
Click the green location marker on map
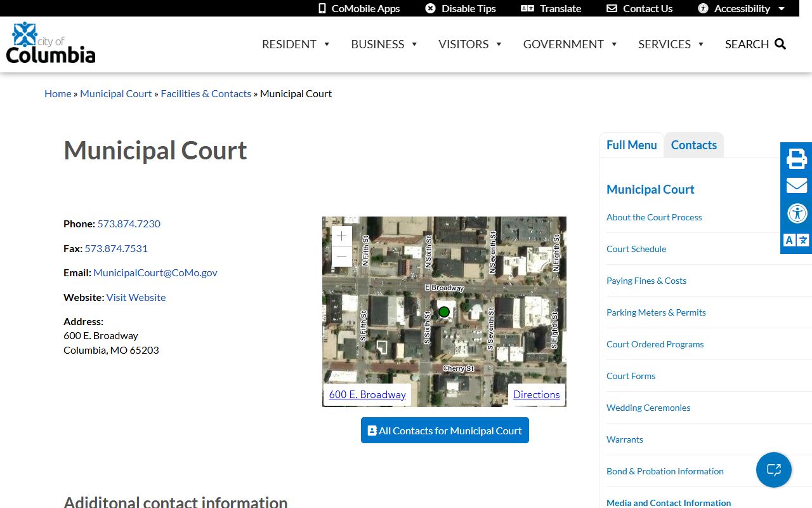coord(444,312)
